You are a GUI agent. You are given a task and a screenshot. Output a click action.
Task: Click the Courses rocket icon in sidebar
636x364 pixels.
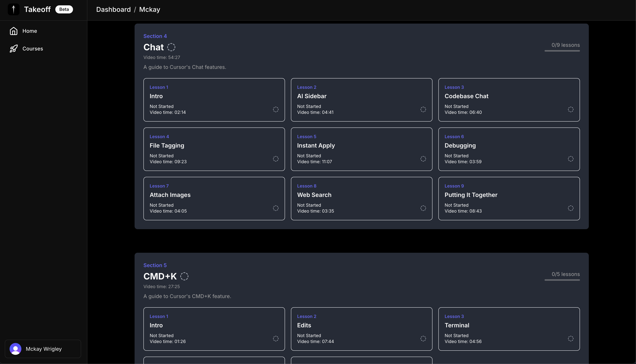(13, 49)
